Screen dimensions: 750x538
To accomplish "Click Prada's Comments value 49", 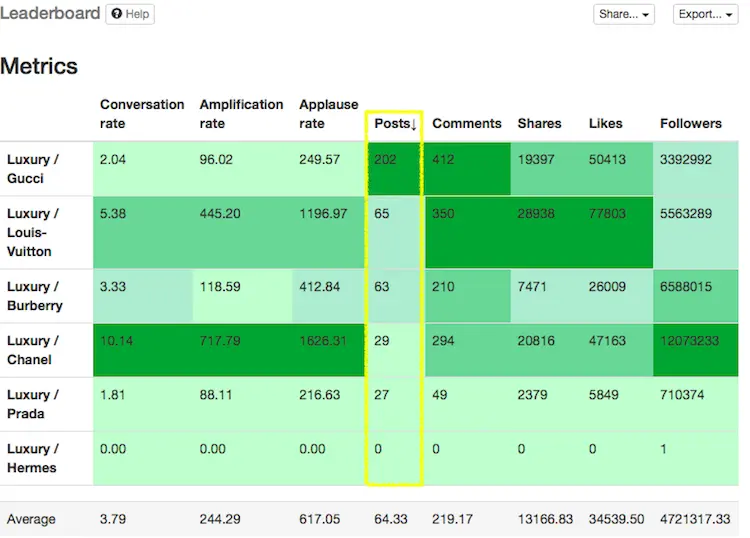I will pyautogui.click(x=440, y=395).
